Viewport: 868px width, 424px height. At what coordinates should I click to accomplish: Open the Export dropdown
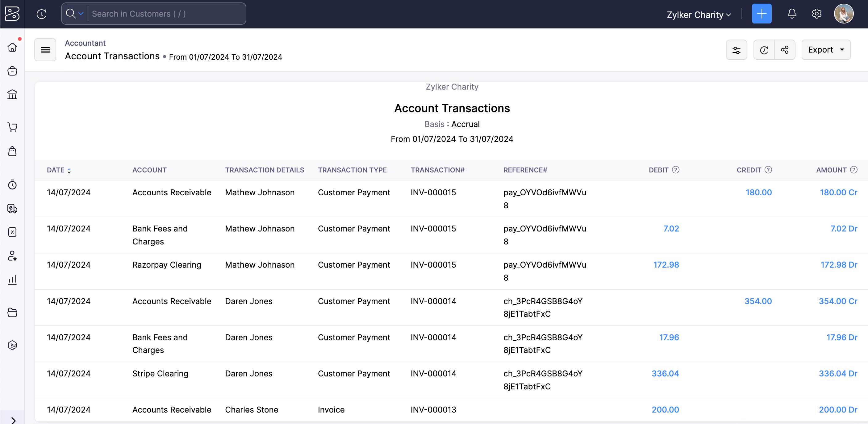click(x=825, y=49)
